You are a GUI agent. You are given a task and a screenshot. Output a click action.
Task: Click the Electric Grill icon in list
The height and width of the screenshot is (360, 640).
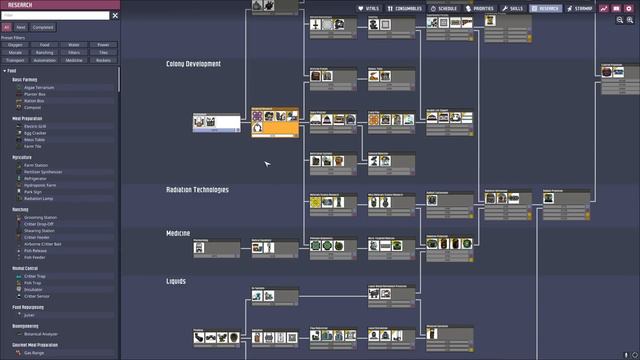[19, 126]
